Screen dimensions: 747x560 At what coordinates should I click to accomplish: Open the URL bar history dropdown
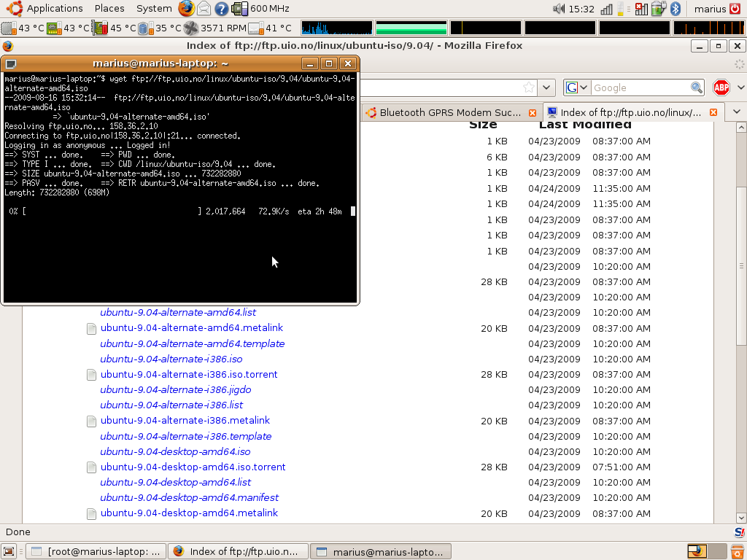pyautogui.click(x=546, y=87)
